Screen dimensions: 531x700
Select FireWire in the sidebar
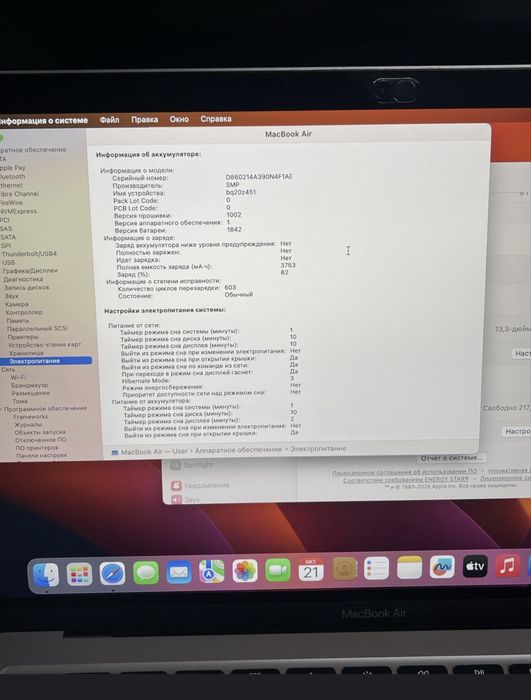tap(11, 202)
